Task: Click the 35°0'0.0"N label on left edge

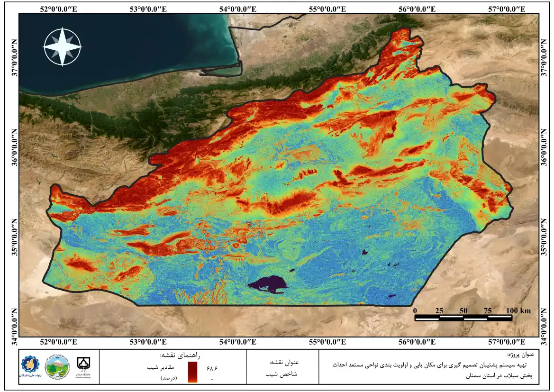Action: pos(14,237)
